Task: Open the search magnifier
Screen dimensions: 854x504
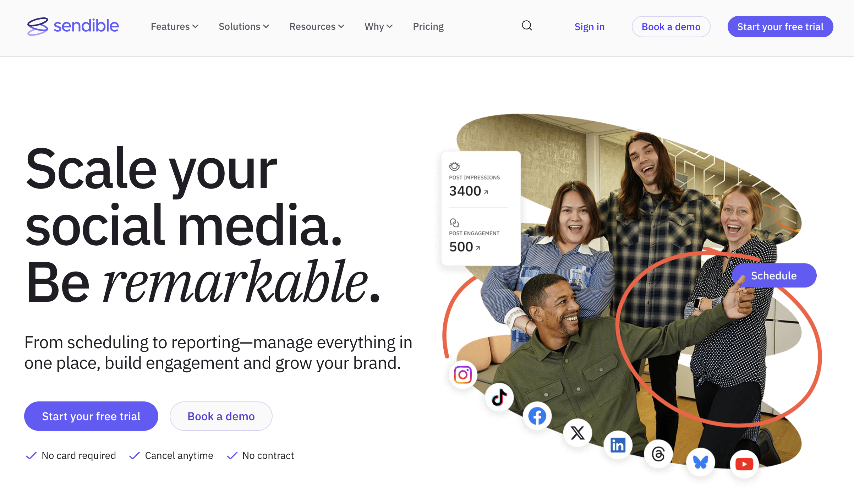Action: (527, 26)
